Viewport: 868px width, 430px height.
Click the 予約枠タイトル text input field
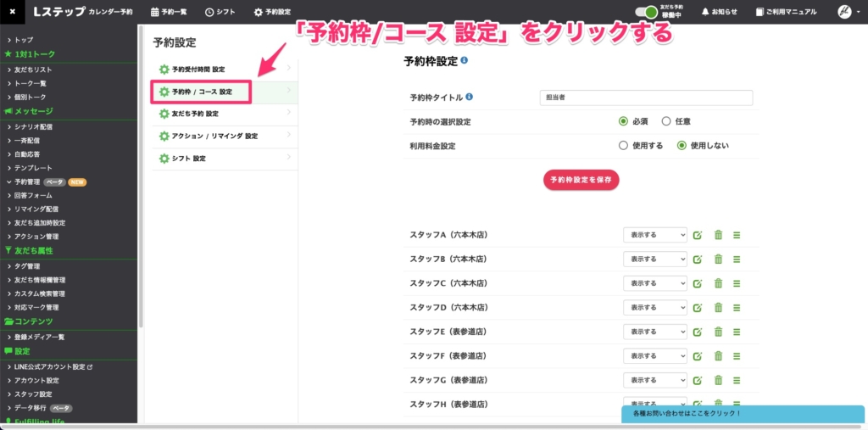click(x=646, y=98)
